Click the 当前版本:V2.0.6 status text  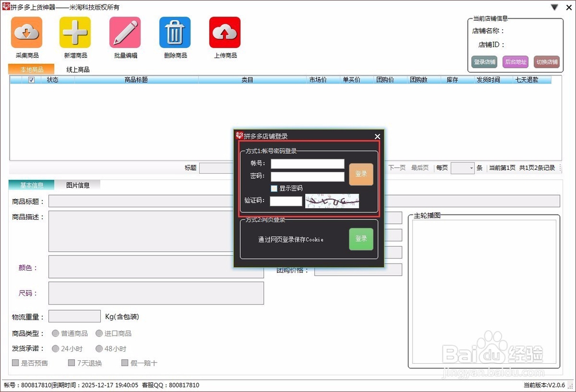544,385
